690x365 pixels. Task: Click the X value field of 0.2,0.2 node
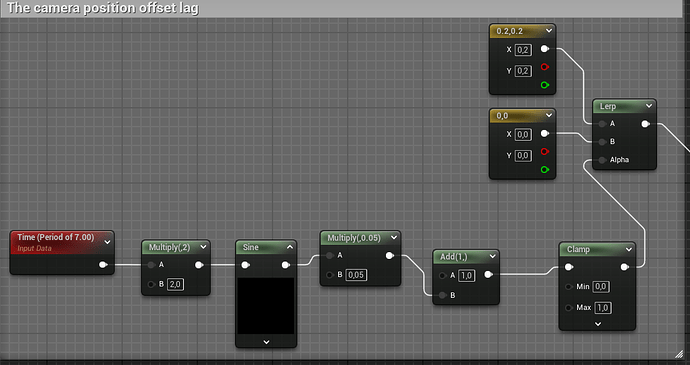click(x=523, y=50)
